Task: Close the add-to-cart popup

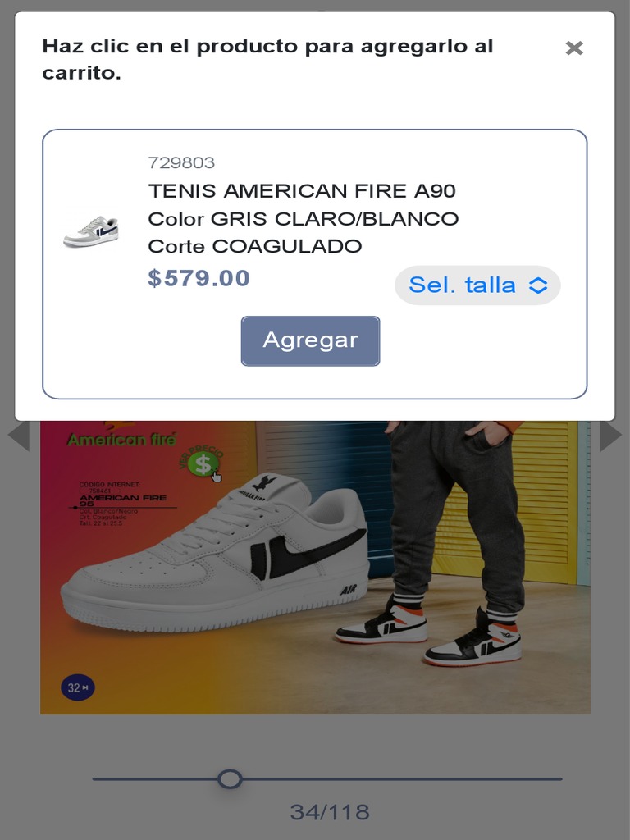Action: click(573, 48)
